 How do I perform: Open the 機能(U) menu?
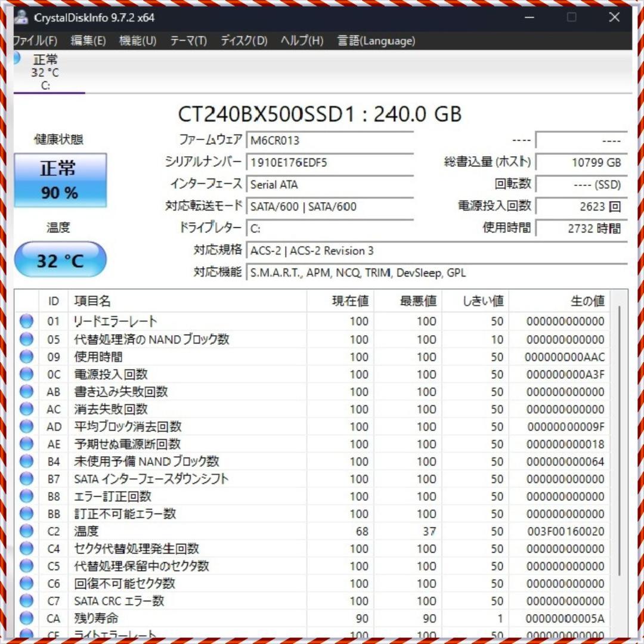138,41
